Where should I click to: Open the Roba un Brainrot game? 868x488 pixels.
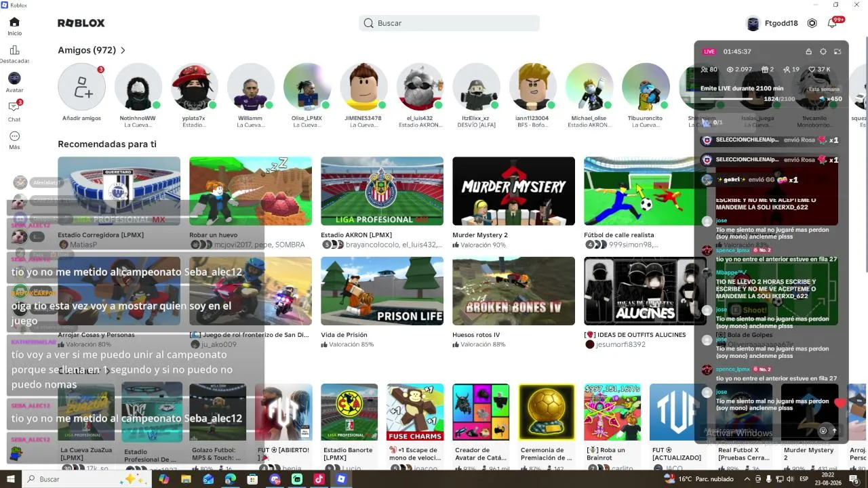point(612,412)
